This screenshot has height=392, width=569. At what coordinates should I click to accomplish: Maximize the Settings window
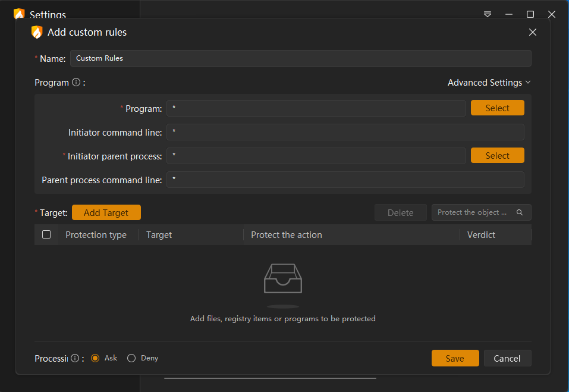click(x=530, y=14)
